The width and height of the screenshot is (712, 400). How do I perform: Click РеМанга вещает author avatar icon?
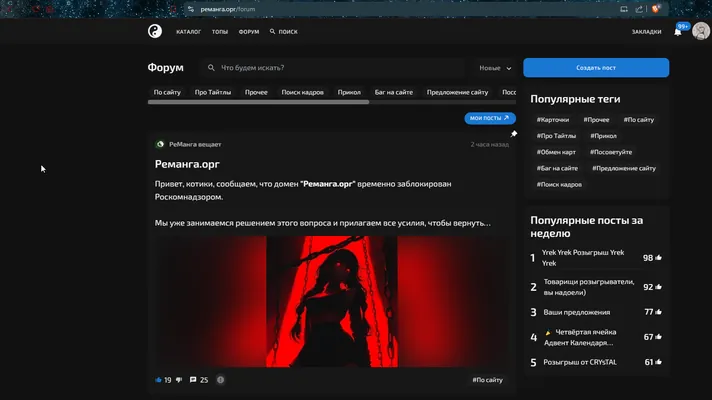pos(160,144)
